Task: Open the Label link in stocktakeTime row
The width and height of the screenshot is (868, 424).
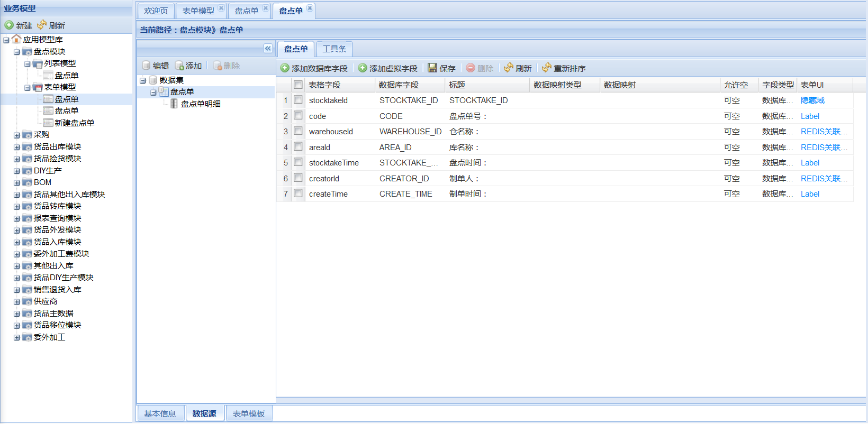Action: (810, 162)
